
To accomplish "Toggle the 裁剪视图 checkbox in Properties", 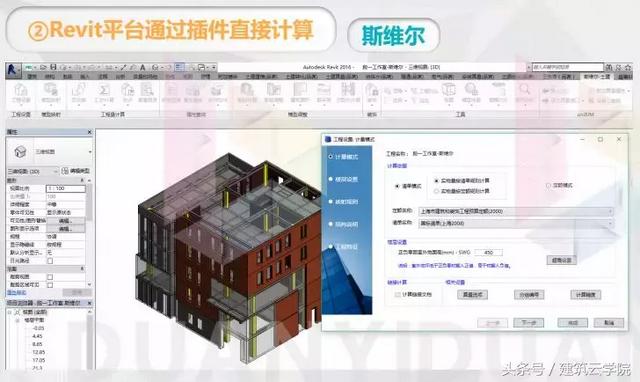I will [x=50, y=277].
